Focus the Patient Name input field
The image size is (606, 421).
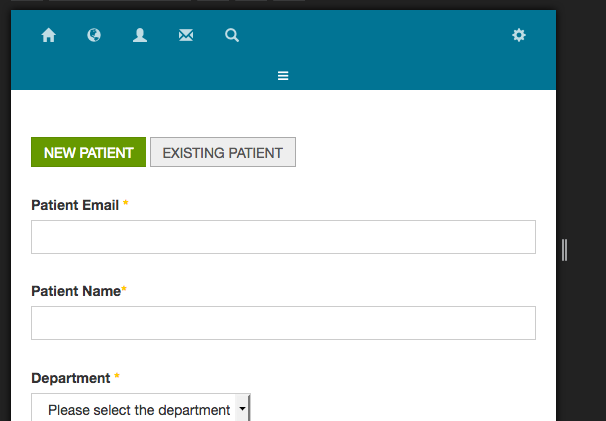click(x=283, y=323)
